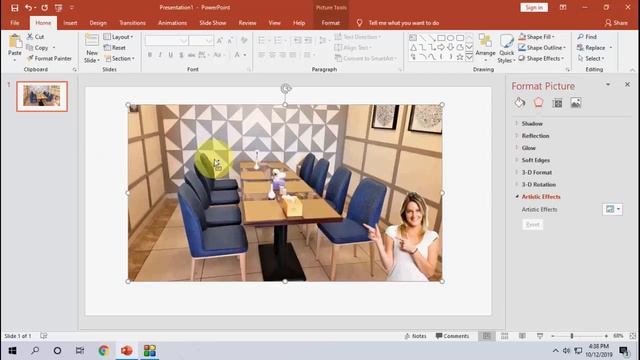Click Tell me what you want to do

[403, 23]
